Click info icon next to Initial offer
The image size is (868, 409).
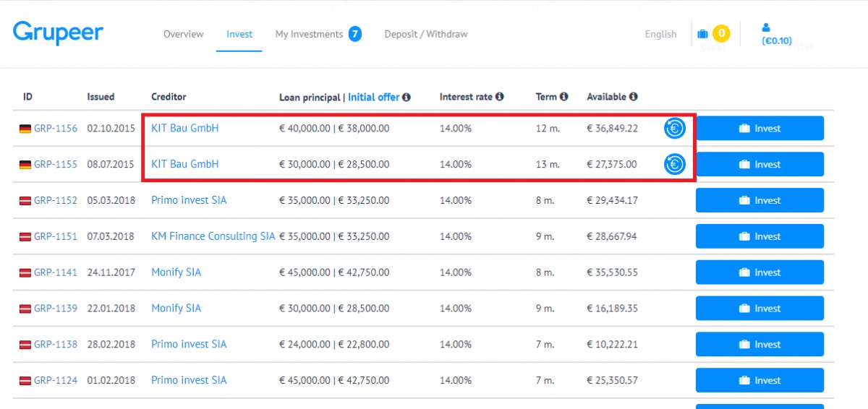[407, 97]
